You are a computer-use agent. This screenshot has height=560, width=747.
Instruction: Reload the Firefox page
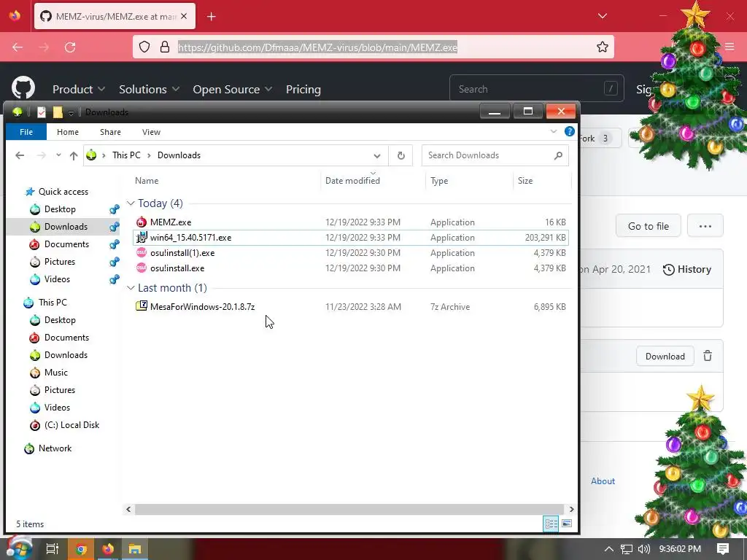(x=70, y=47)
